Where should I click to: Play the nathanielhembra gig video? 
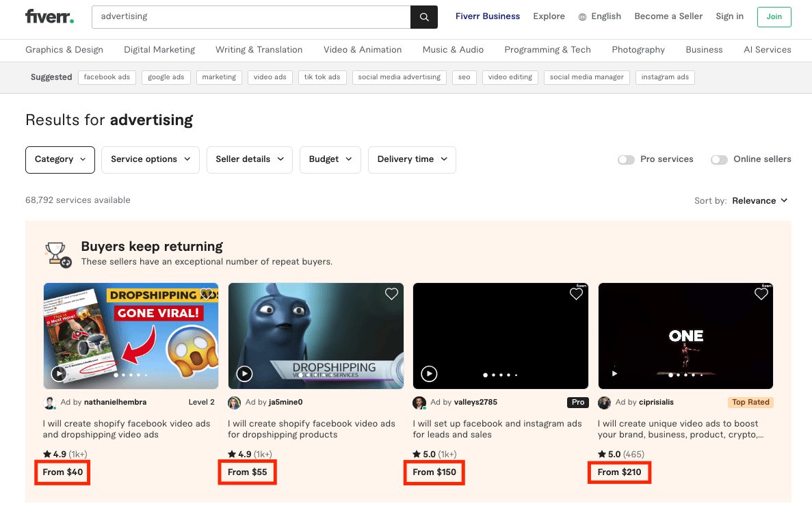(x=59, y=373)
